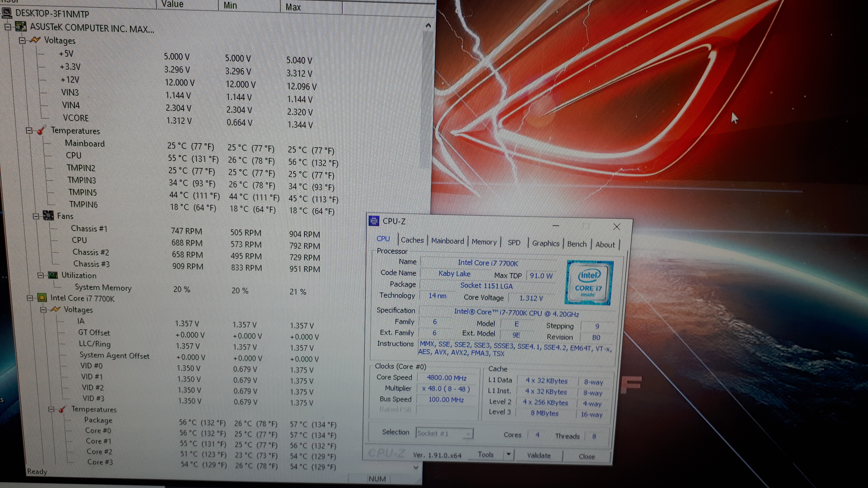Collapse the motherboard Temperatures node
Image resolution: width=868 pixels, height=488 pixels.
pos(29,130)
